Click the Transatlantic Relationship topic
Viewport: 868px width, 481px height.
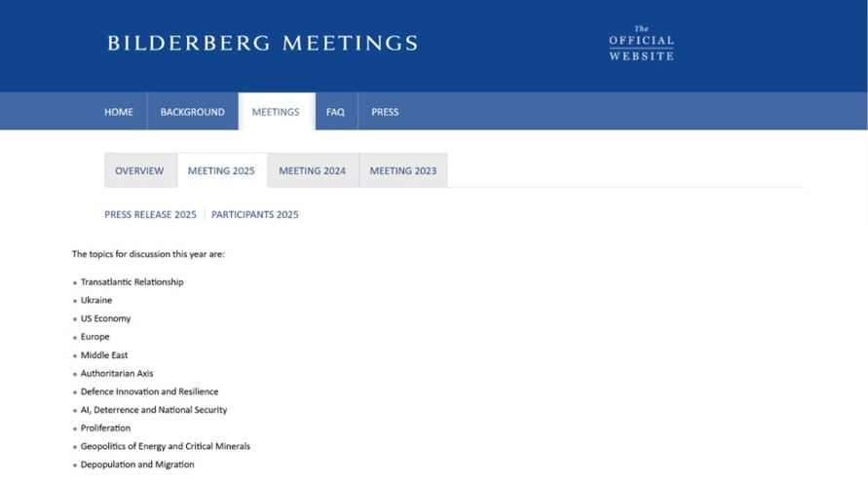132,282
